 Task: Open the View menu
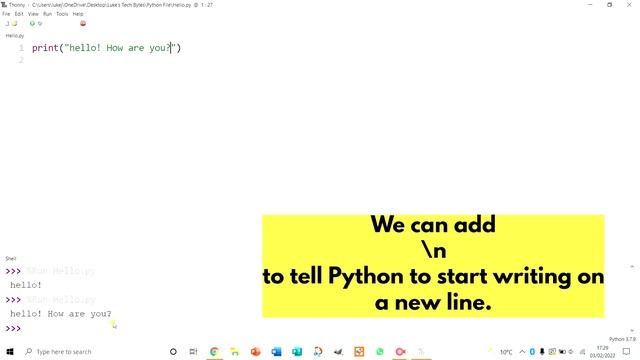[33, 14]
